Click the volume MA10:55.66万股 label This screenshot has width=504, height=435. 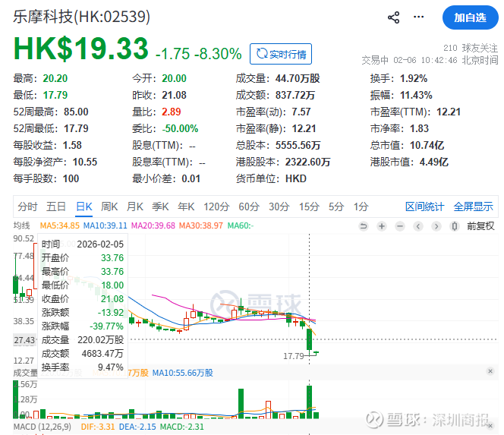183,373
